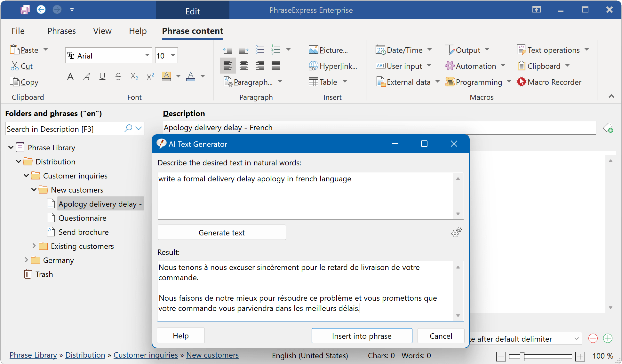Click the AI Text Generator settings gear
The width and height of the screenshot is (622, 364).
tap(456, 233)
